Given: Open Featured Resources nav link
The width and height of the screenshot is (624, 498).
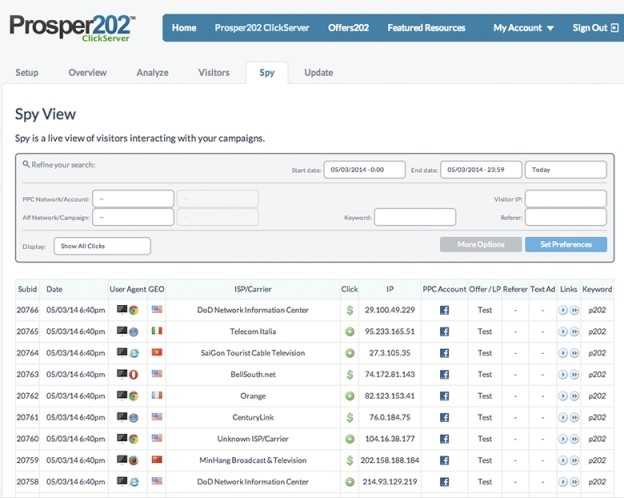Looking at the screenshot, I should (426, 28).
